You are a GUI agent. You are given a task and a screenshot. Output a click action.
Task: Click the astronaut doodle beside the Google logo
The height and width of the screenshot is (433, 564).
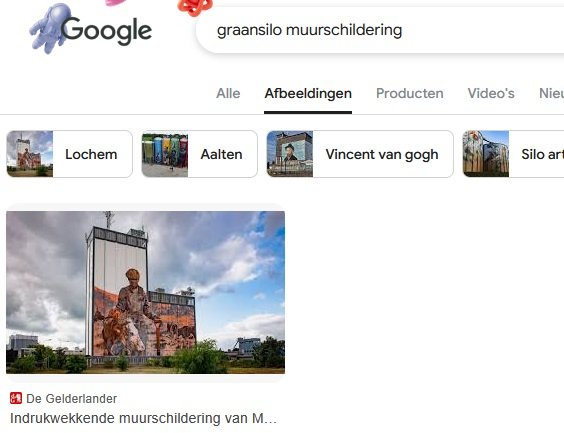(x=48, y=29)
